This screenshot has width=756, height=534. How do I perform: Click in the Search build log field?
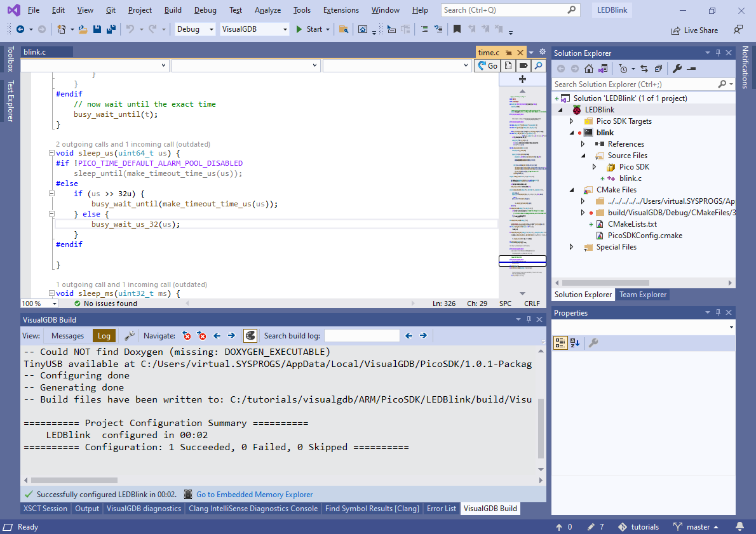362,335
